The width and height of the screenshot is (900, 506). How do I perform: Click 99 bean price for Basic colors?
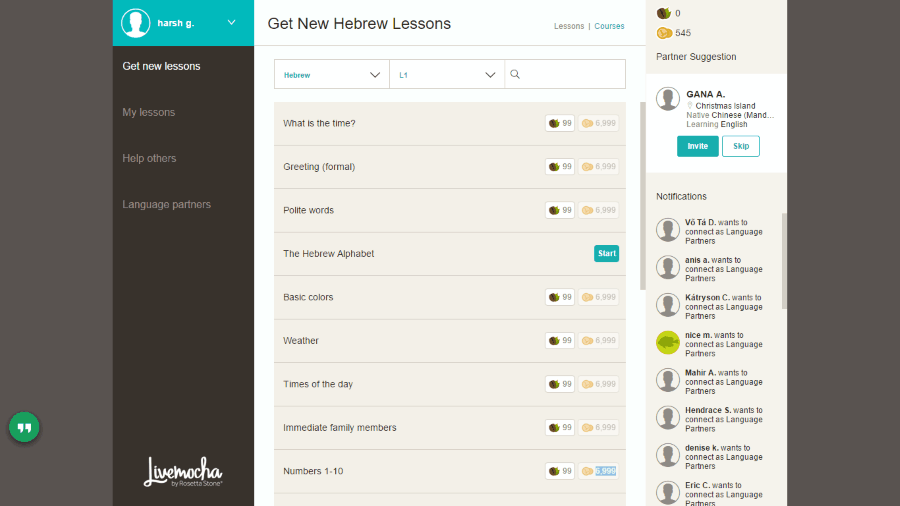pos(560,297)
